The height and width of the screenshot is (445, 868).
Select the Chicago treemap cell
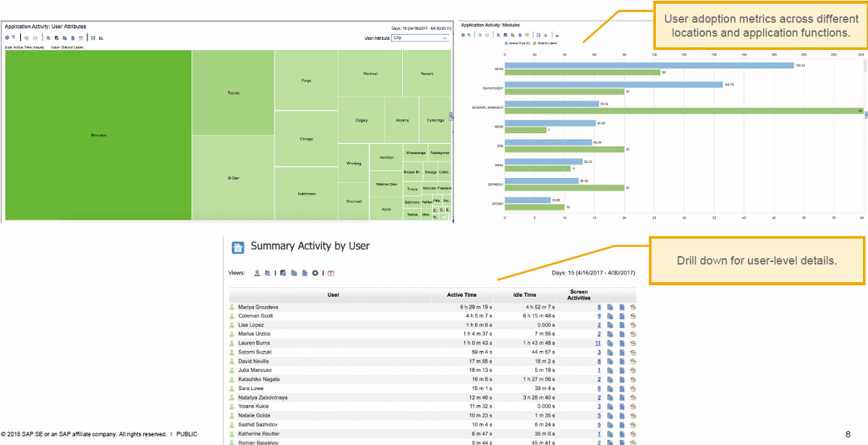point(307,139)
